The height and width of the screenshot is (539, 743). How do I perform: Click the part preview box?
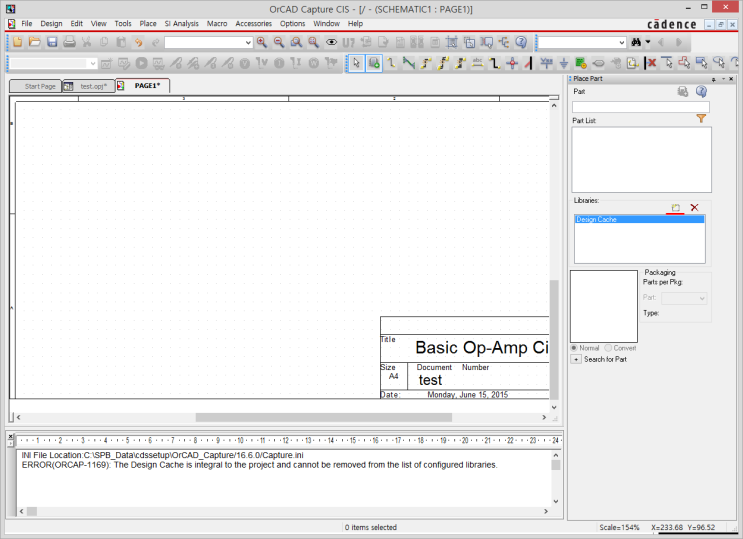tap(604, 306)
